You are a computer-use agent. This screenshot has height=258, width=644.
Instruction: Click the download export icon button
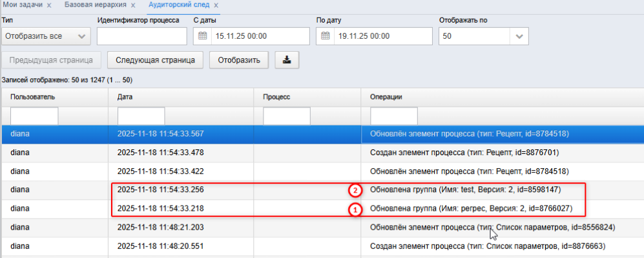point(287,60)
